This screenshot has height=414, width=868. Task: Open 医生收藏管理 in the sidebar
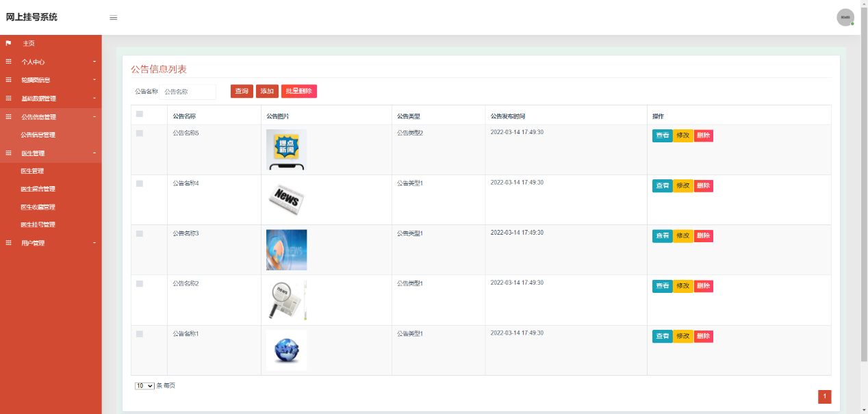coord(38,207)
